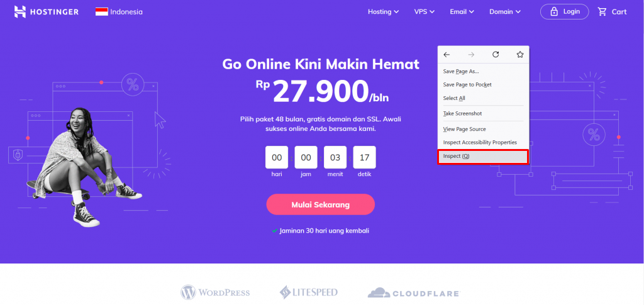Expand the VPS dropdown menu
Image resolution: width=644 pixels, height=305 pixels.
pos(425,12)
